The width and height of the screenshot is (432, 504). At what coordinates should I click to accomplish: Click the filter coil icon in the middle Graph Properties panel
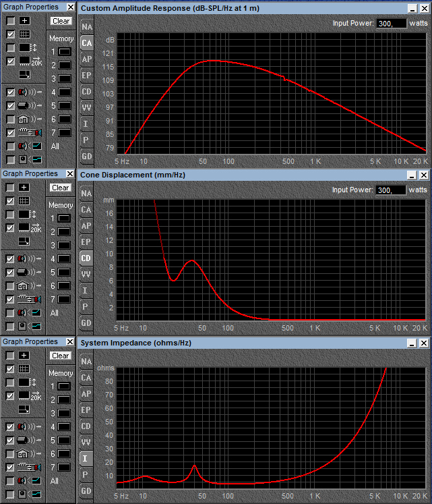pos(29,299)
